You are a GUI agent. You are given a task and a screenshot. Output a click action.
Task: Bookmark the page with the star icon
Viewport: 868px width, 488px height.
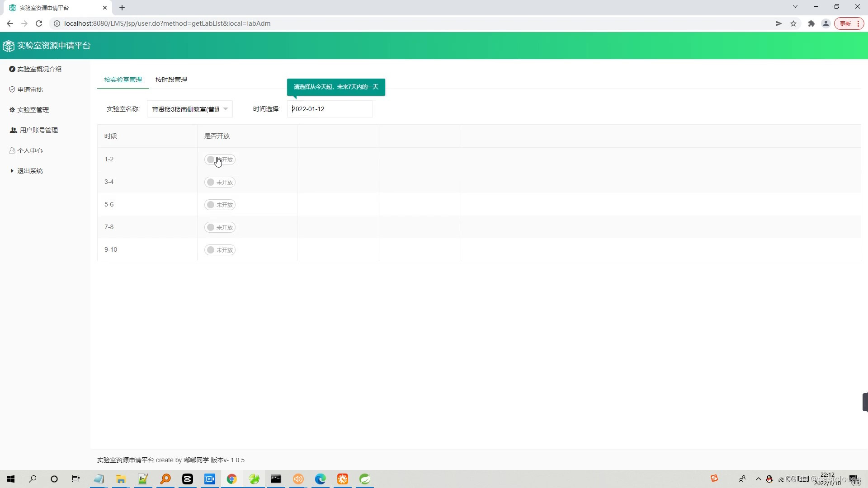(793, 23)
